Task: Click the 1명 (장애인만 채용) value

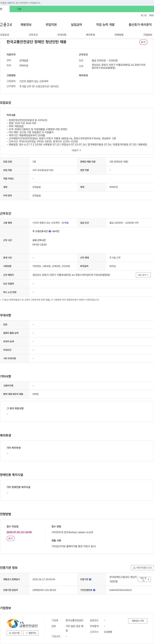Action: point(119,162)
